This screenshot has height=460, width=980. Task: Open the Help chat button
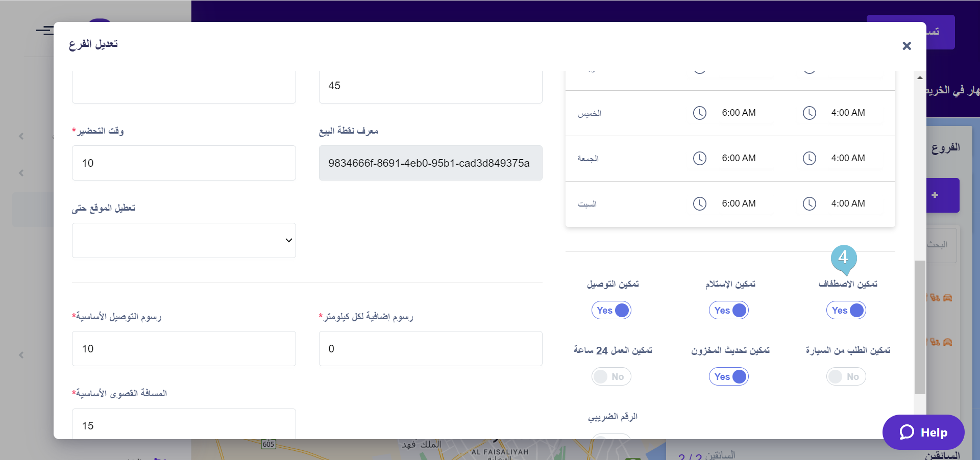point(923,432)
